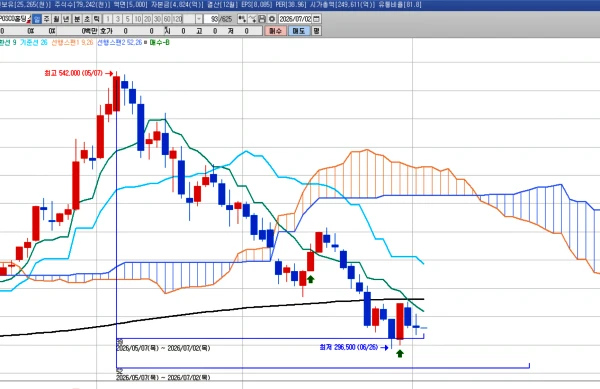Switch to the second (초) chart period
Screen dimensions: 600x389
[x=87, y=19]
